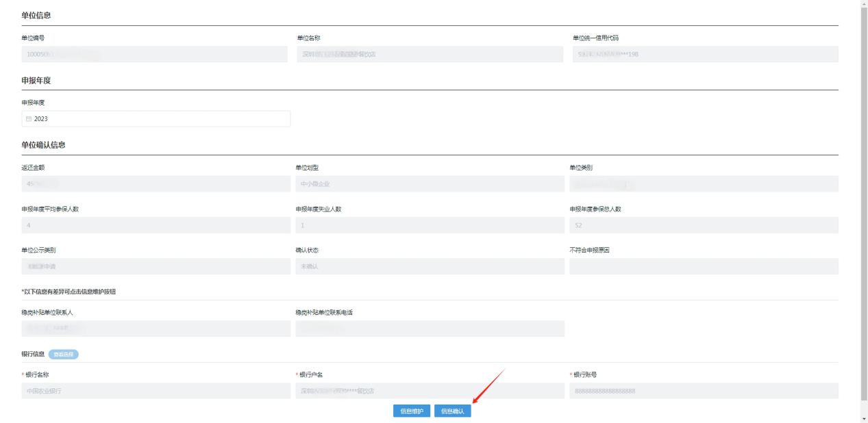Click the scrollbar down arrow
This screenshot has height=423, width=868.
coord(863,418)
